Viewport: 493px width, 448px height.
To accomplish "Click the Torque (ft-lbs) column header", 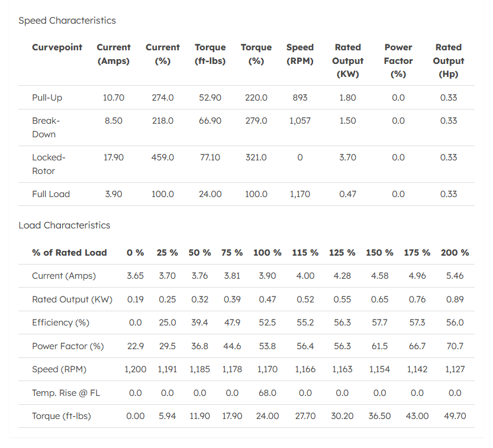I will tap(210, 54).
